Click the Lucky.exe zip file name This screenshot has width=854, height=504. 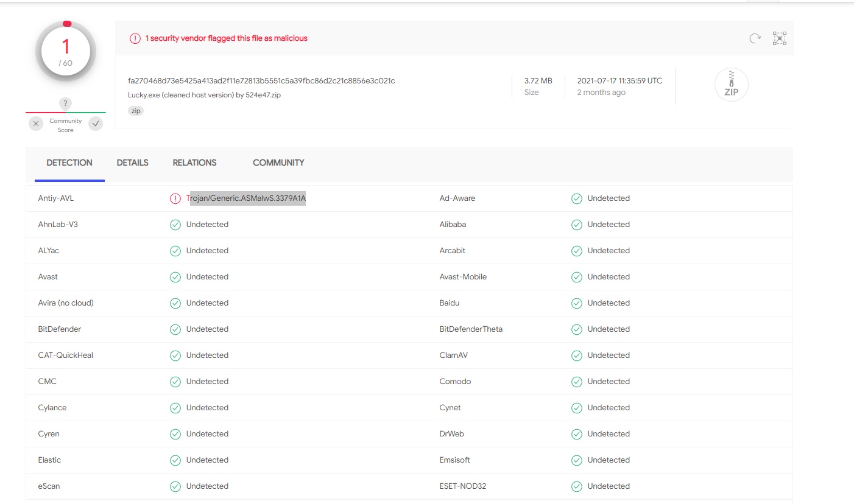click(x=204, y=95)
